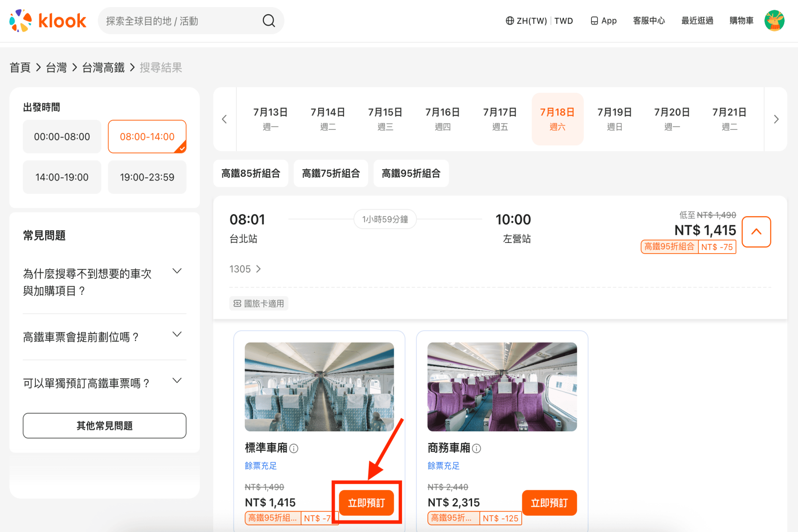Click the 商務車廂 cabin photo
Screen dimensions: 798x532
click(x=502, y=387)
